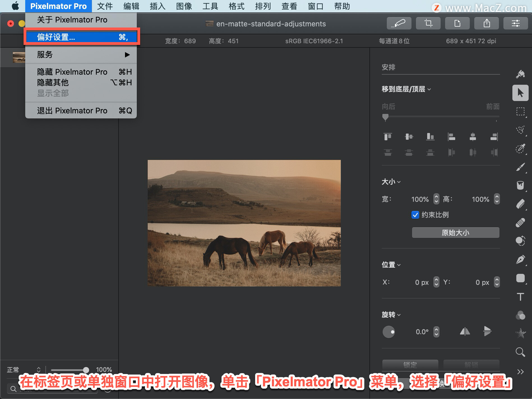
Task: Collapse the 旋转 section
Action: (x=391, y=315)
